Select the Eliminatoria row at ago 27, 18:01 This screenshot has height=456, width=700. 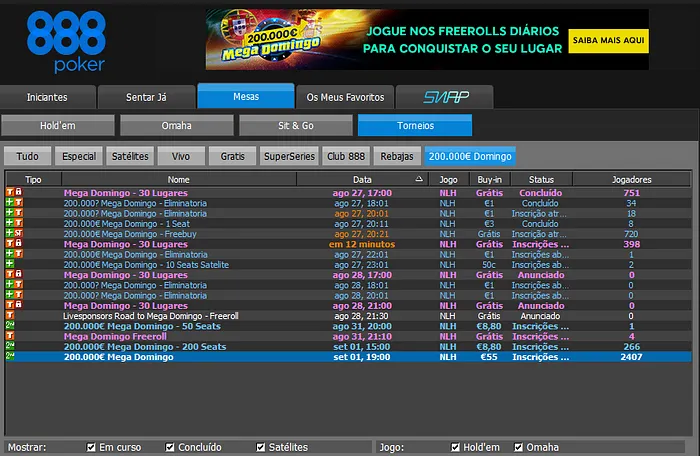pyautogui.click(x=348, y=203)
